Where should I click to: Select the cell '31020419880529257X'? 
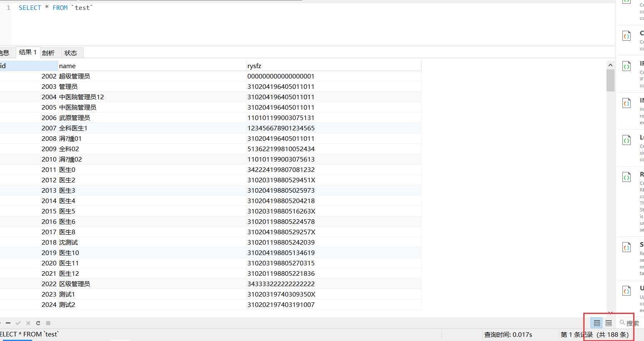[334, 232]
